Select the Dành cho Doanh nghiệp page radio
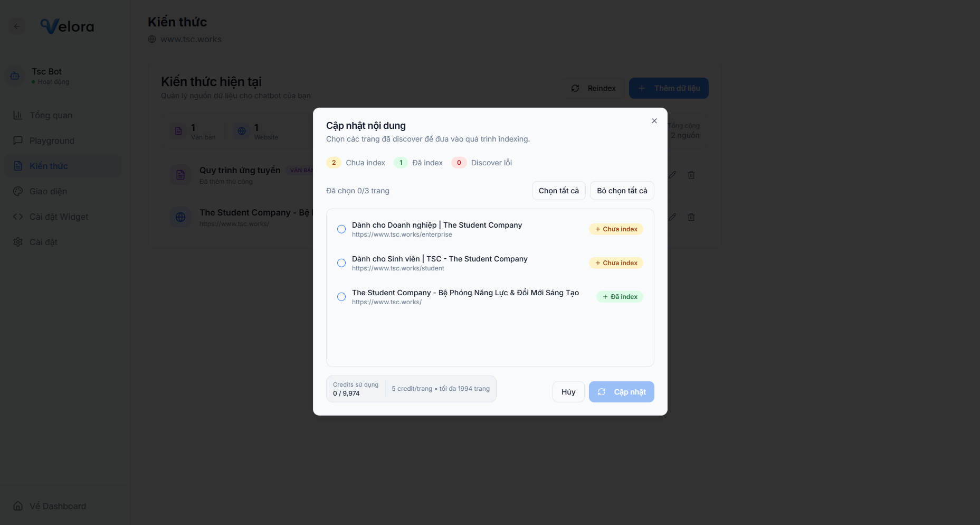The image size is (980, 525). point(341,229)
